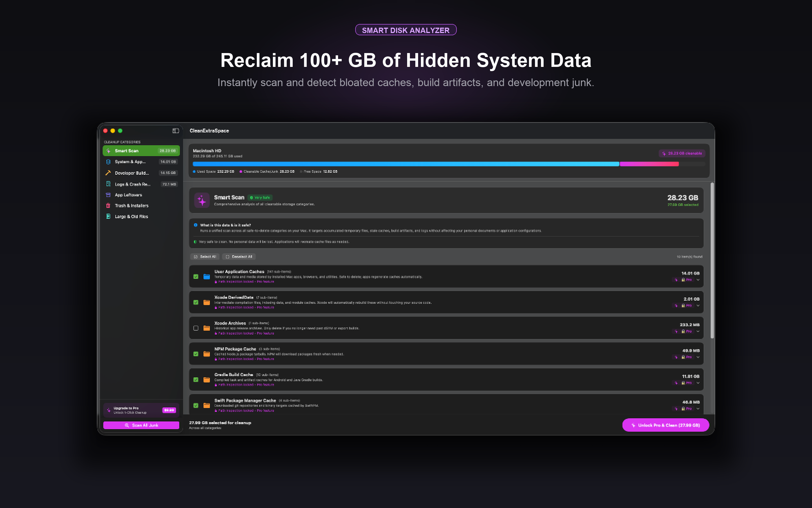Click the Deselect All button

[x=239, y=257]
